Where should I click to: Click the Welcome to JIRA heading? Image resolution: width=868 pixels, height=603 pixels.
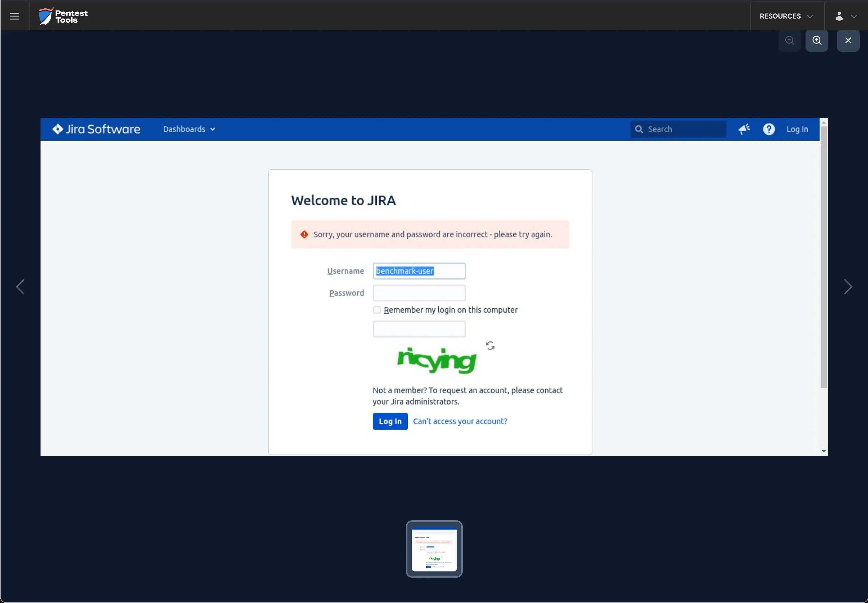pyautogui.click(x=343, y=201)
